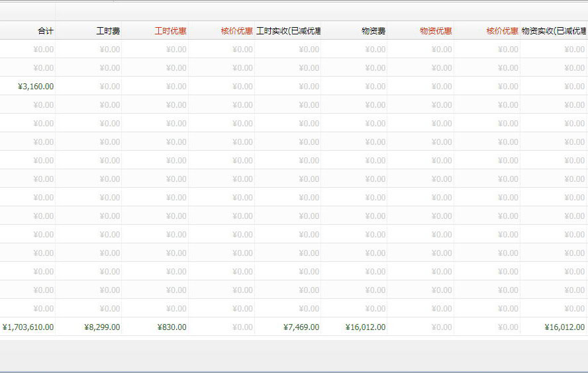Click the ¥0.00 total under 物资优惠
This screenshot has width=588, height=373.
(x=442, y=327)
